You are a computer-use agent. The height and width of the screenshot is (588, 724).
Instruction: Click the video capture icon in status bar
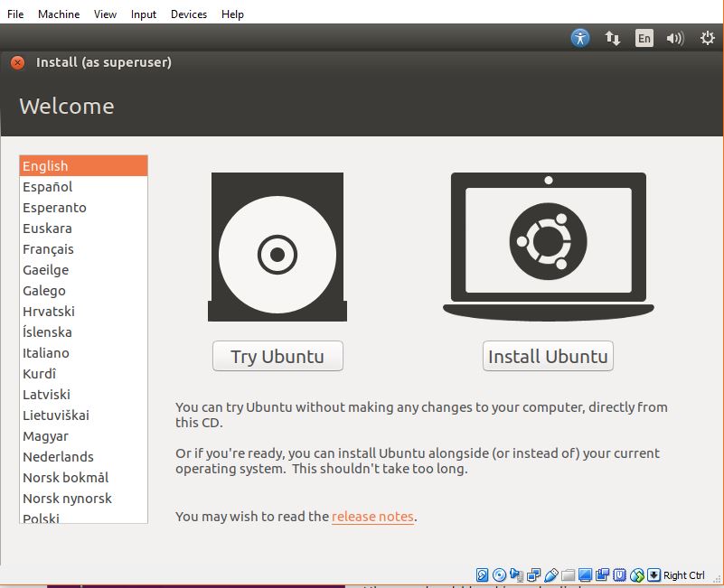602,574
